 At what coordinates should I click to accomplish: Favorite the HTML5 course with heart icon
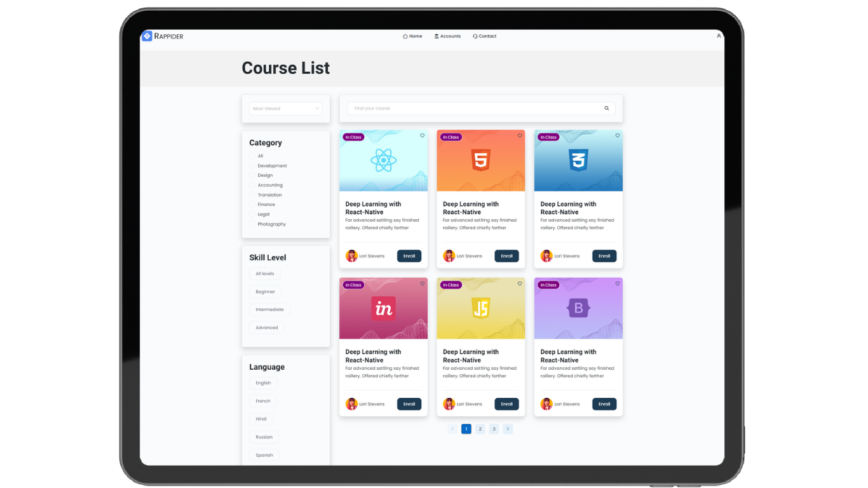[520, 135]
